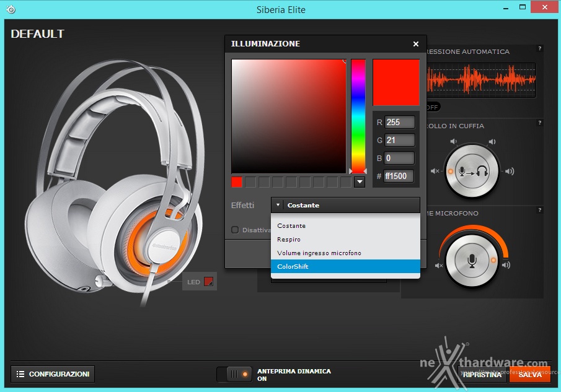The image size is (561, 392).
Task: Open help for sidetone control section
Action: [x=539, y=123]
